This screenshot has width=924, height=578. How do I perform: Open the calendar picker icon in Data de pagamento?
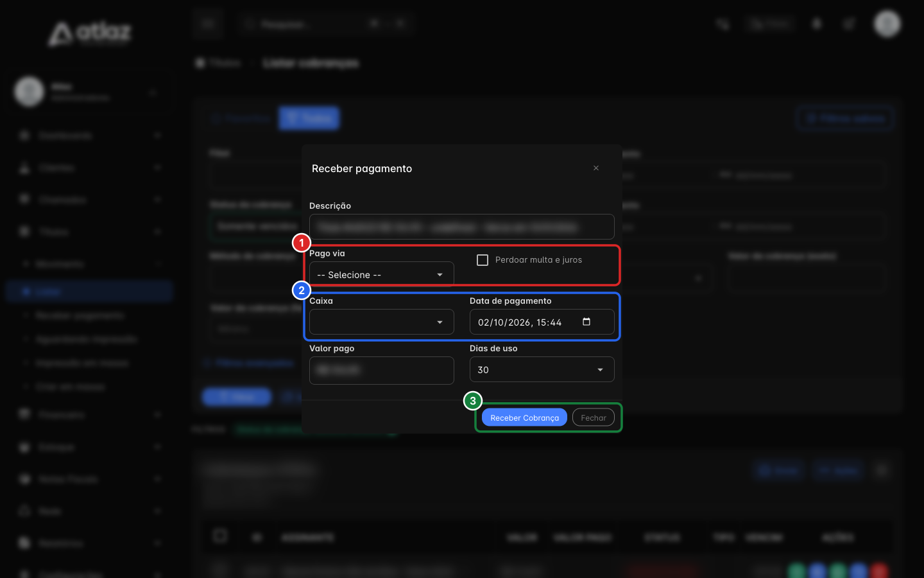(x=586, y=322)
